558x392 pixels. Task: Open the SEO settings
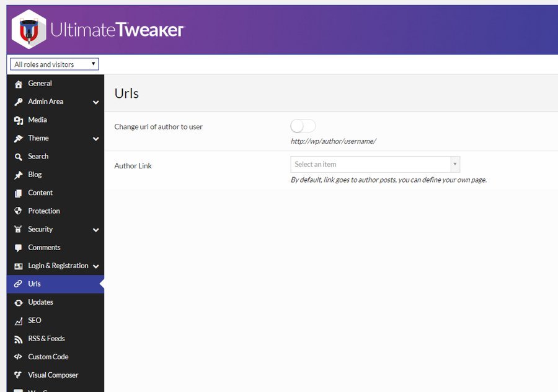click(56, 320)
